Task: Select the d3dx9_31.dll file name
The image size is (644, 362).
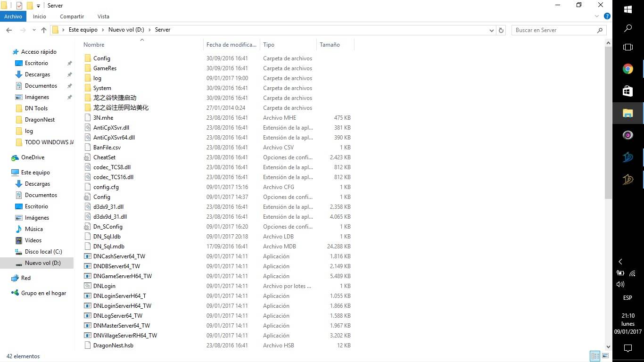Action: 108,207
